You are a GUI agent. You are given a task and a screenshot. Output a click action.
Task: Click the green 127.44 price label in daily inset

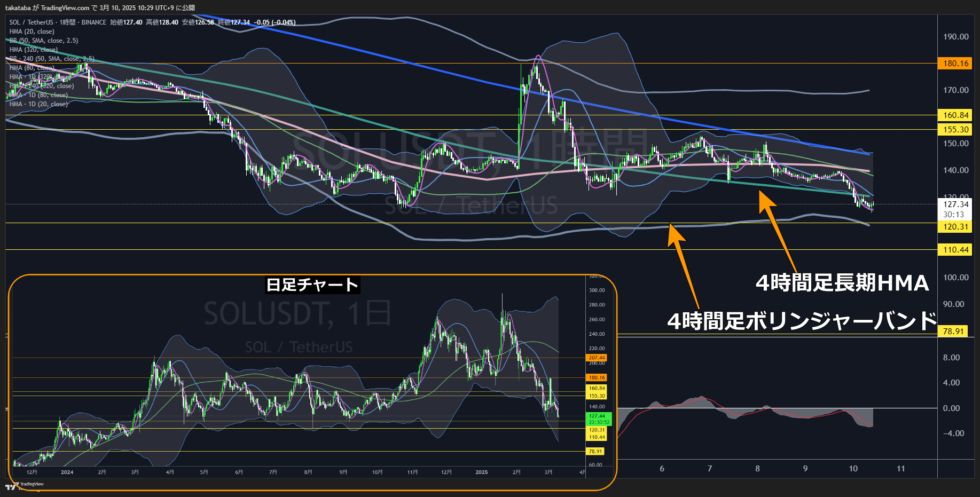coord(597,416)
